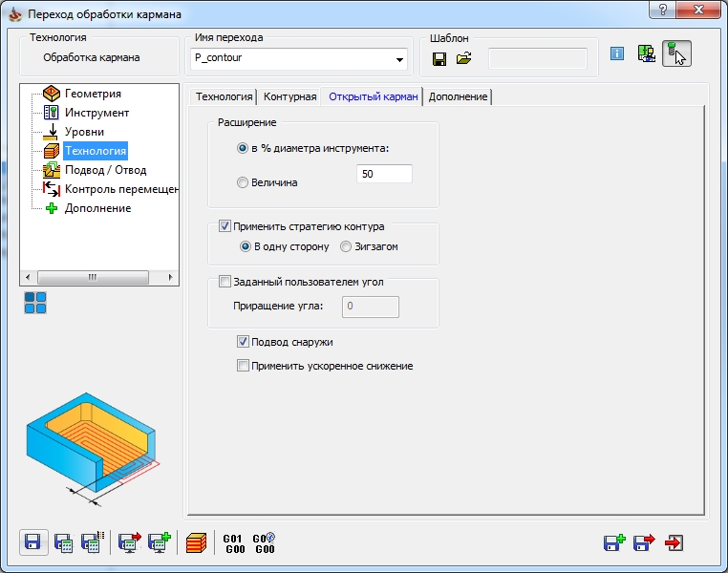This screenshot has height=573, width=728.
Task: Select Контроль перемещения tree item
Action: (121, 189)
